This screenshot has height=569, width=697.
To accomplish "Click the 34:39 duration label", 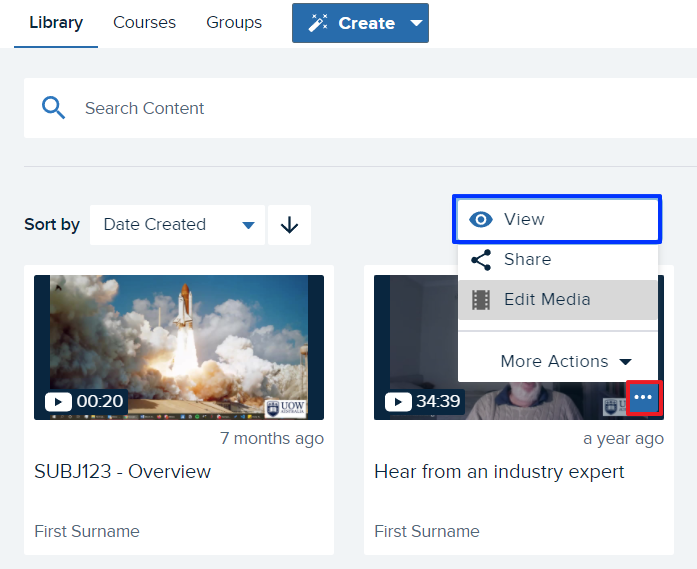I will click(x=438, y=401).
